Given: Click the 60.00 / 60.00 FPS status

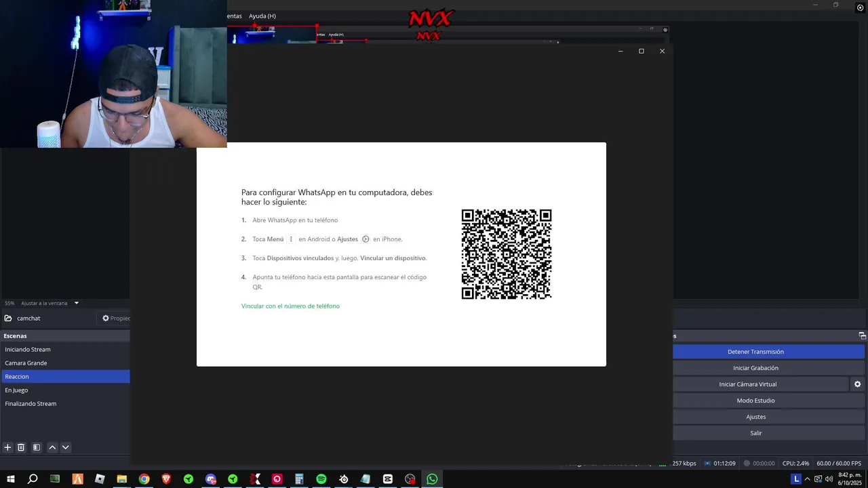Looking at the screenshot, I should pos(839,464).
